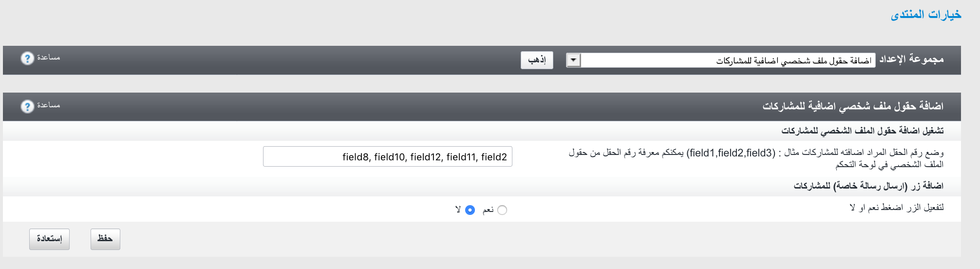
Task: Click the مجموعة الإعداد label
Action: 911,59
